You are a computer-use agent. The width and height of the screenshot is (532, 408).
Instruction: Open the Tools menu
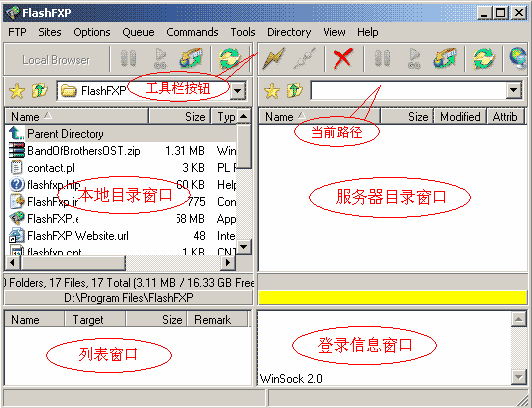pos(243,32)
